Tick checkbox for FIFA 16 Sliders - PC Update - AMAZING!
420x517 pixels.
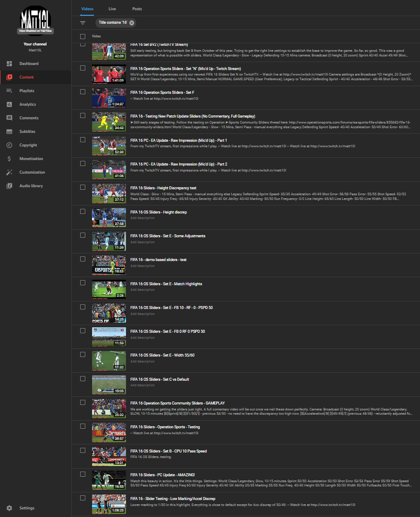(x=83, y=474)
